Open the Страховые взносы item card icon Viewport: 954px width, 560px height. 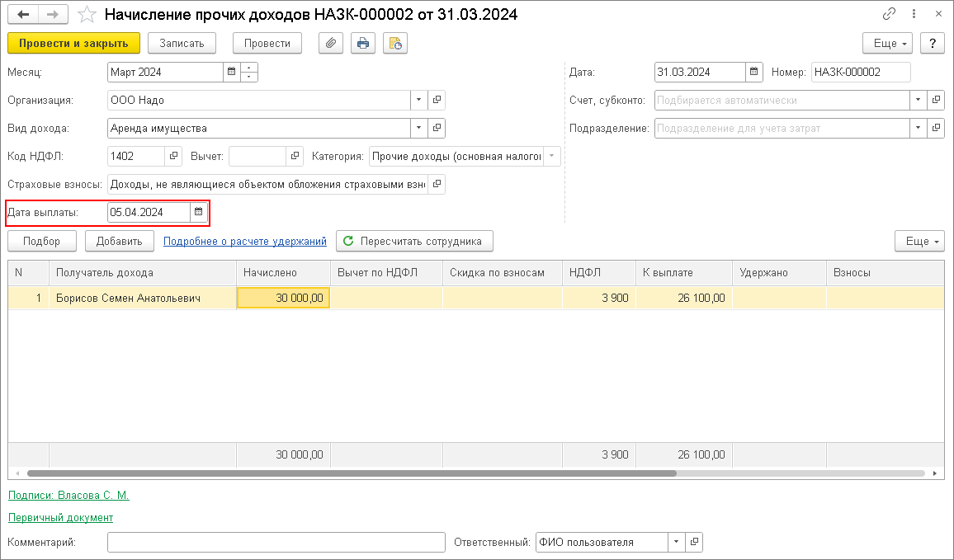click(x=437, y=184)
